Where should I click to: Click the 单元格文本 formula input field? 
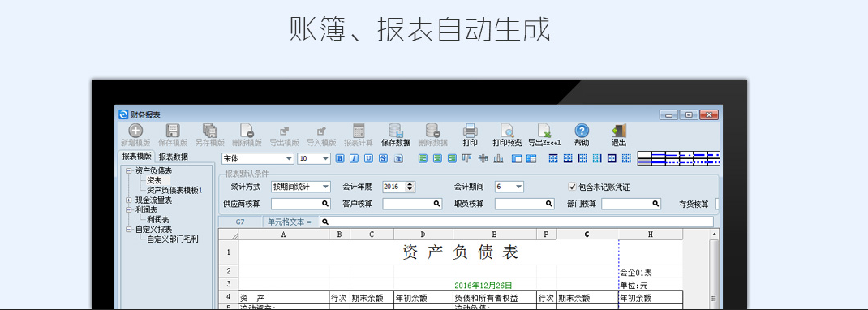click(x=517, y=222)
